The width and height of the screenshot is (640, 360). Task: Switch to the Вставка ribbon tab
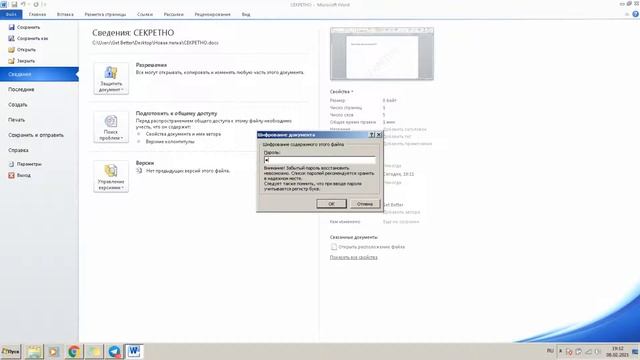coord(65,14)
